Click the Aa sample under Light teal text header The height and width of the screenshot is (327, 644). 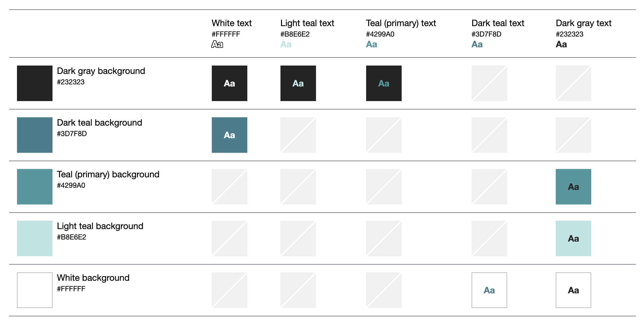(286, 44)
